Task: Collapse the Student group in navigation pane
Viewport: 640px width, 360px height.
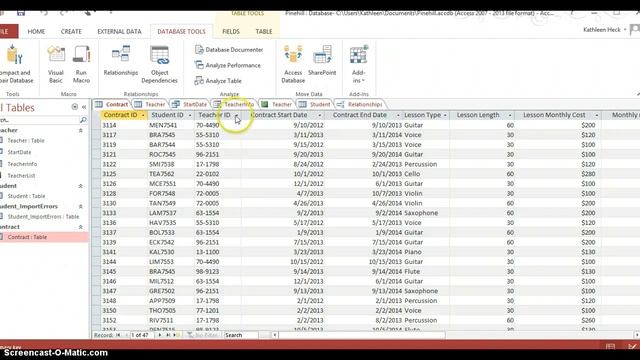Action: (x=80, y=186)
